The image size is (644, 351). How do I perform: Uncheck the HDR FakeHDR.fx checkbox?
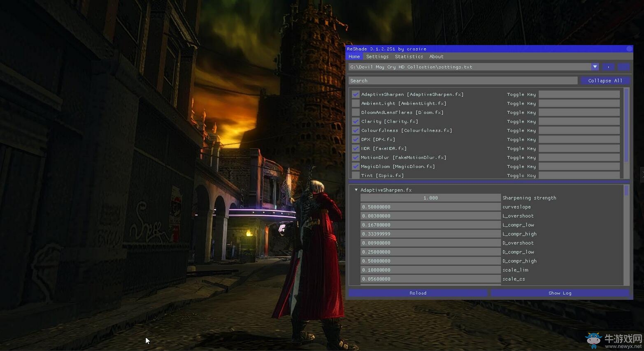coord(356,149)
